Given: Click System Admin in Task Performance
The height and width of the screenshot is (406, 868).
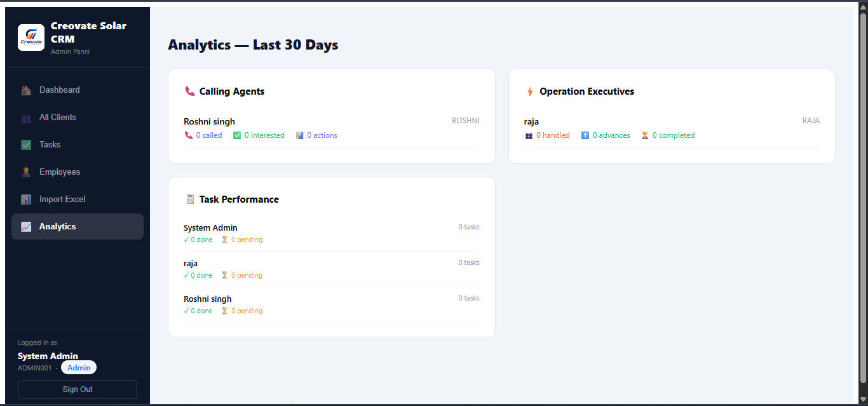Looking at the screenshot, I should 210,228.
